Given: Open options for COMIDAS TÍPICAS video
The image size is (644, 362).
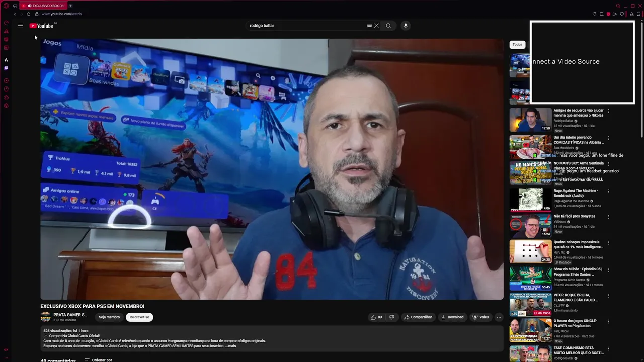Looking at the screenshot, I should coord(609,138).
